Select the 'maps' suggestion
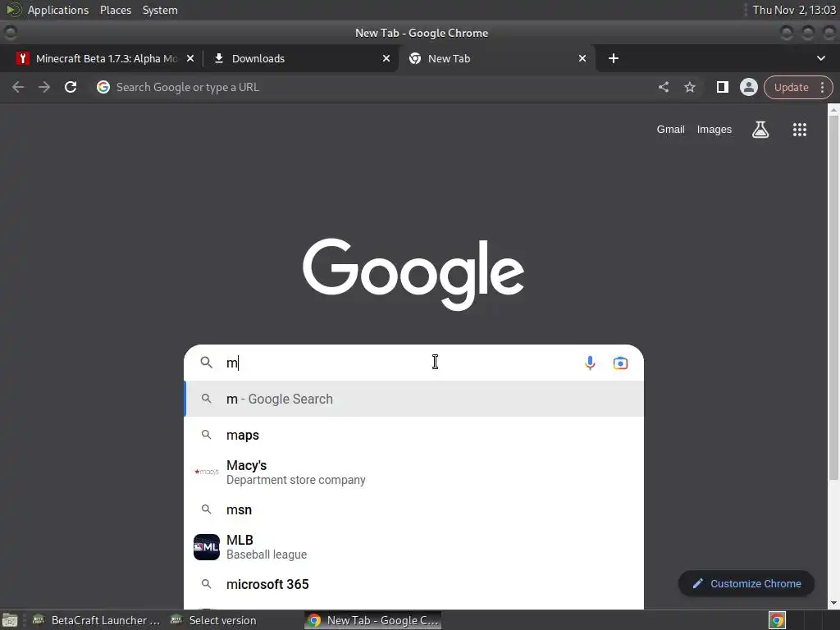The width and height of the screenshot is (840, 630). [x=413, y=435]
